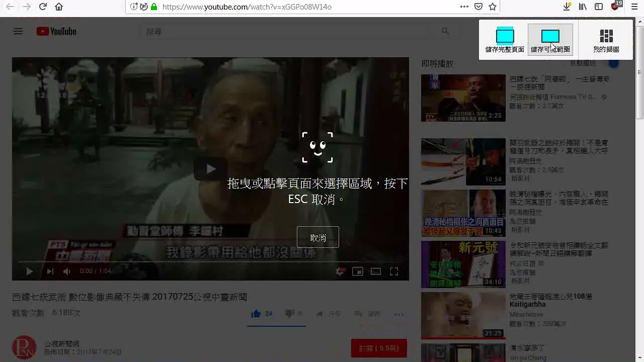The width and height of the screenshot is (644, 362).
Task: Click the Share arrow button
Action: point(328,314)
